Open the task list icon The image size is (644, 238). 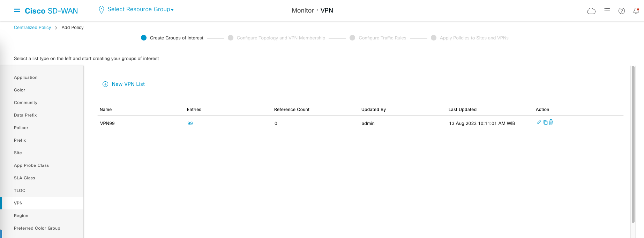tap(607, 11)
